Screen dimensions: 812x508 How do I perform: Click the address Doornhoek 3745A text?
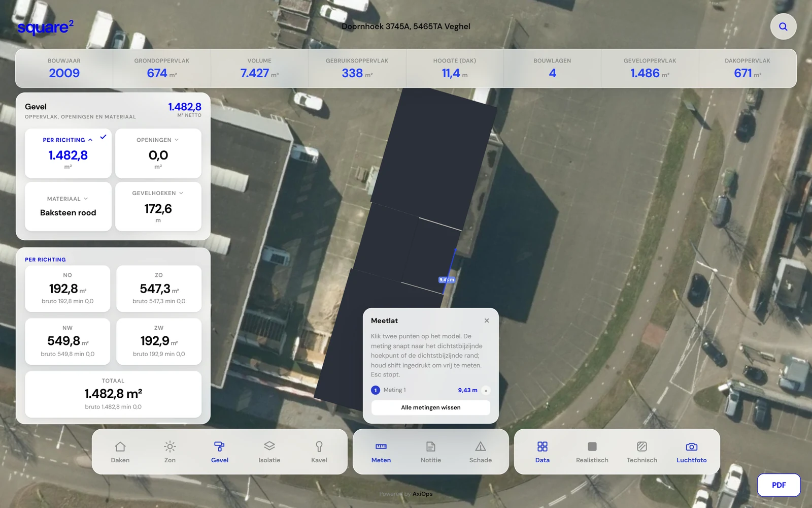click(x=406, y=26)
